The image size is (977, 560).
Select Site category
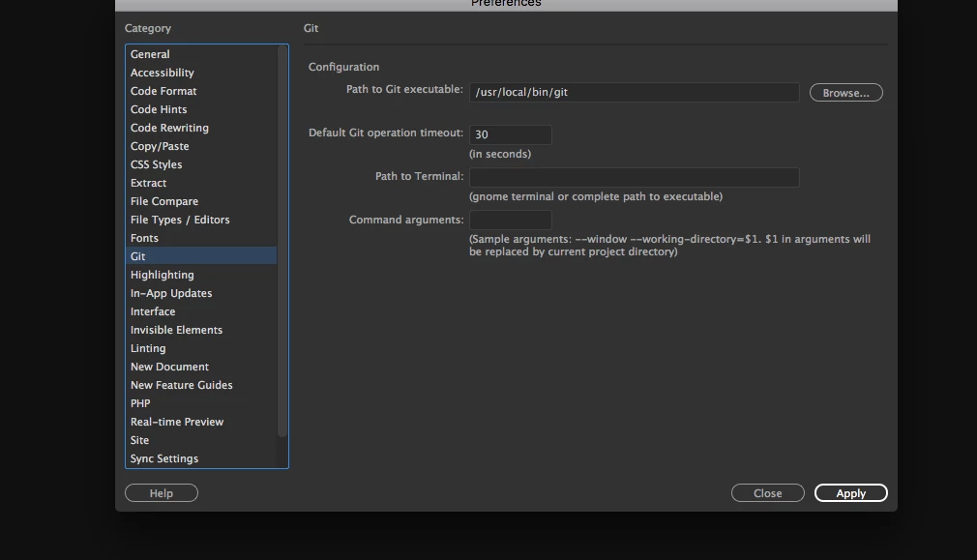coord(200,440)
